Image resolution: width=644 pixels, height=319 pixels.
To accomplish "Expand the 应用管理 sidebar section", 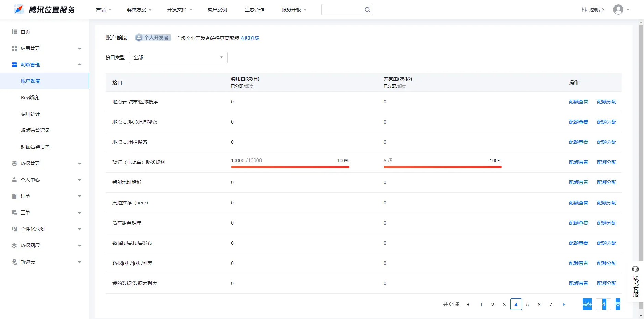I will click(79, 48).
